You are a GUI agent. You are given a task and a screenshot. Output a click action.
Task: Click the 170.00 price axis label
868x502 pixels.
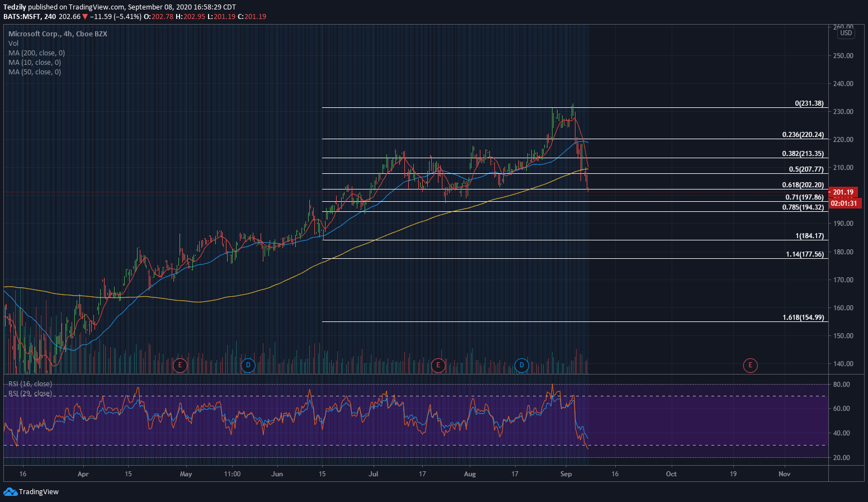point(843,280)
